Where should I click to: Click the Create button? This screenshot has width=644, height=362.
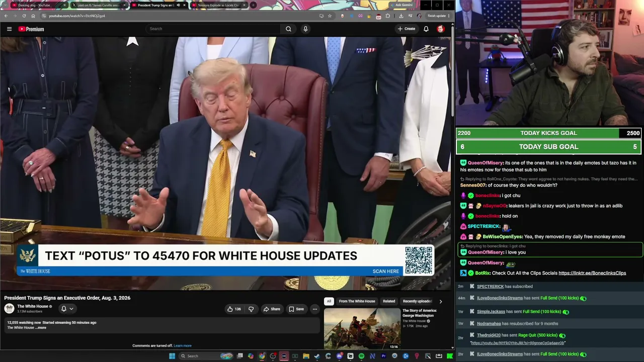tap(407, 29)
